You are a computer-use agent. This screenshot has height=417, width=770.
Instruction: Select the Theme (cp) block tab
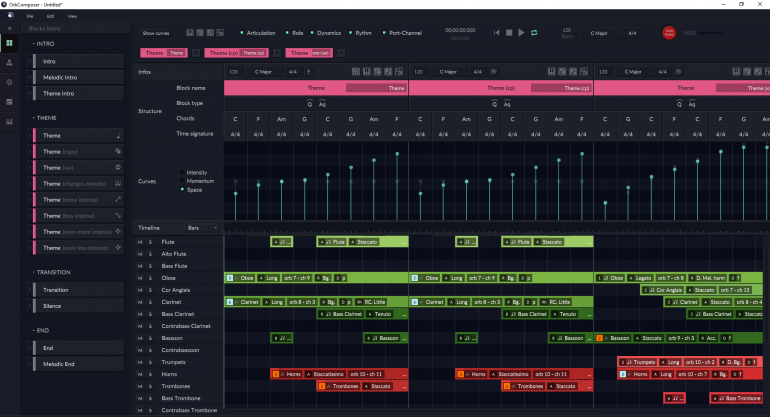click(x=237, y=53)
